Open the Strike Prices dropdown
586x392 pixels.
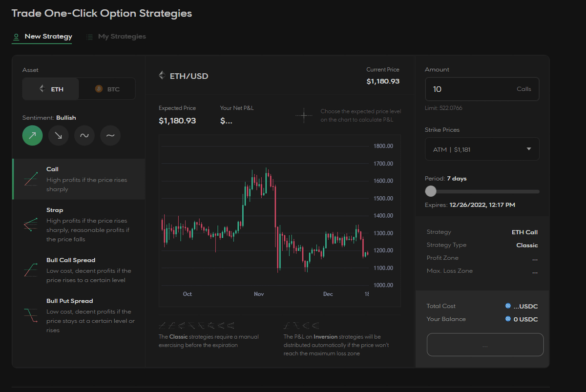point(481,149)
